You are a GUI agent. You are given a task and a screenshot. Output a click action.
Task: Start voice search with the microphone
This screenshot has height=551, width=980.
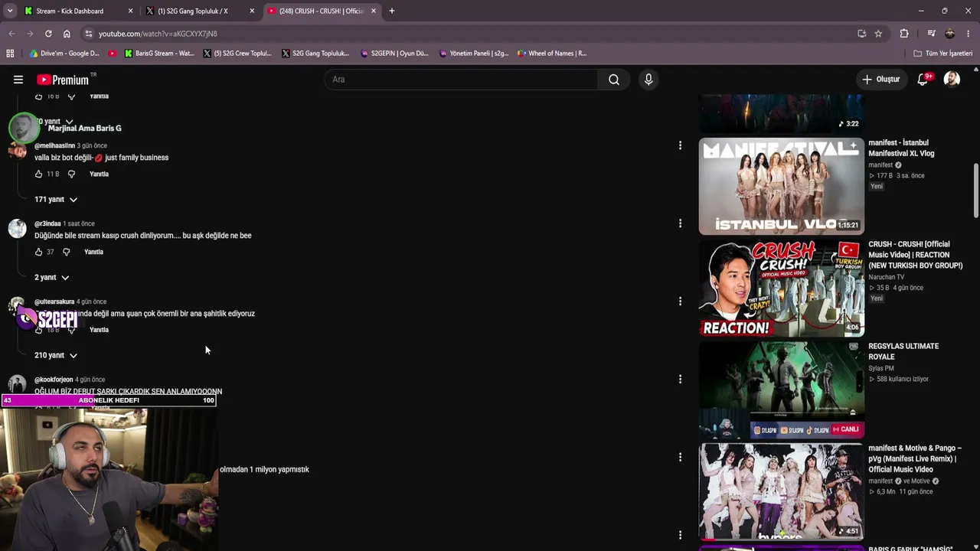pyautogui.click(x=648, y=80)
